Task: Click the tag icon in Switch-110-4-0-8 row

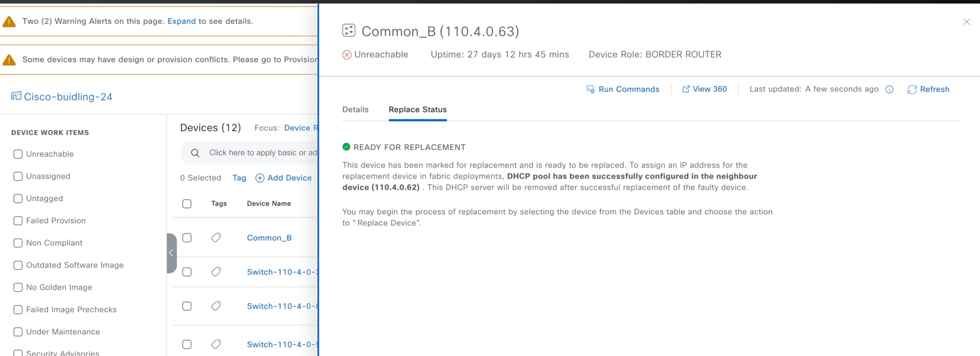Action: [216, 306]
